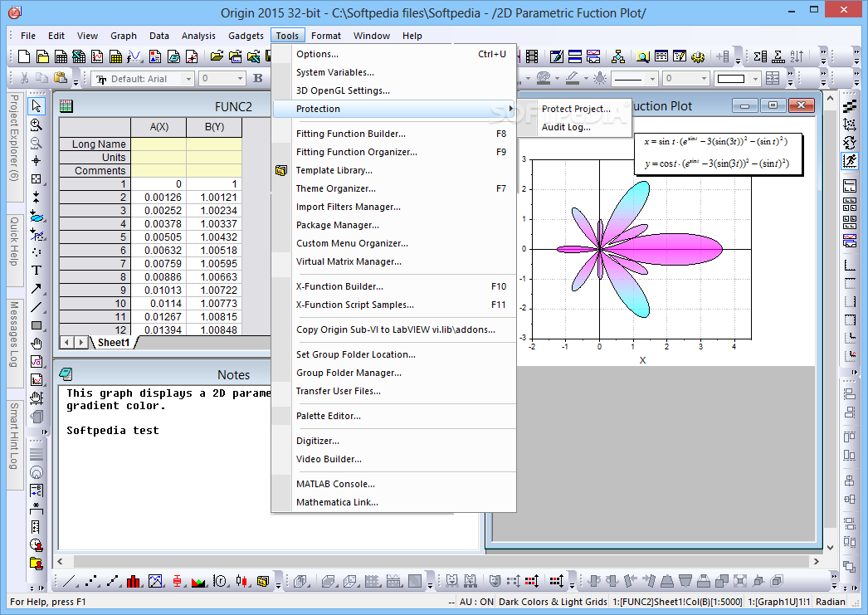868x615 pixels.
Task: Open the font size dropdown
Action: [x=240, y=79]
